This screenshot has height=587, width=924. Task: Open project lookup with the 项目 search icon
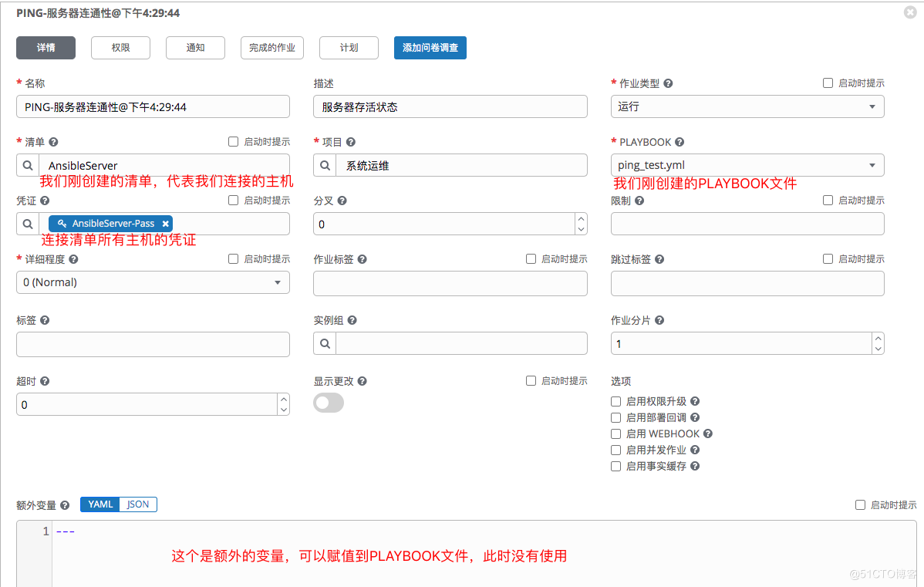tap(325, 166)
